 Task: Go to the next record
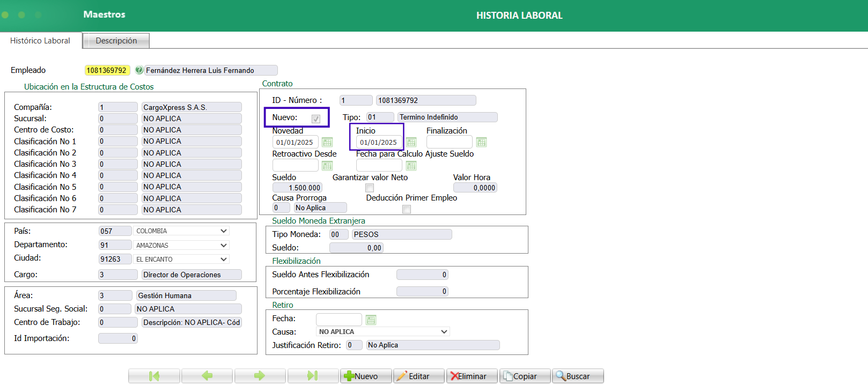[260, 376]
